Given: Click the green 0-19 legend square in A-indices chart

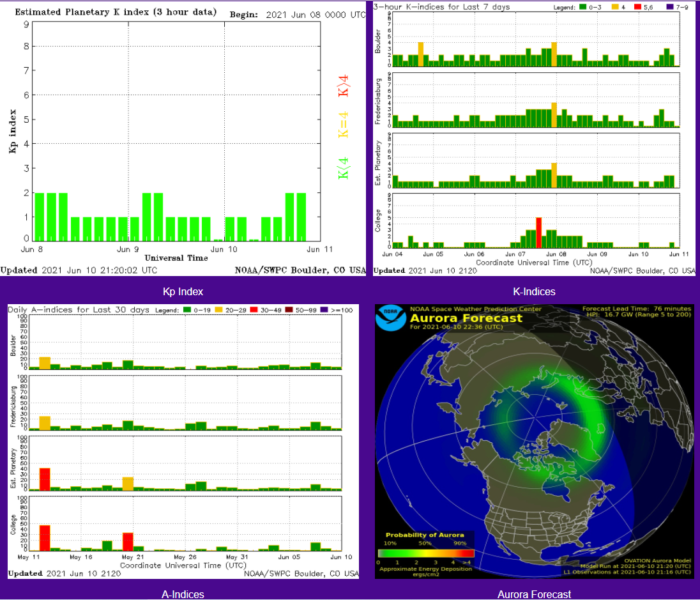Looking at the screenshot, I should click(188, 311).
